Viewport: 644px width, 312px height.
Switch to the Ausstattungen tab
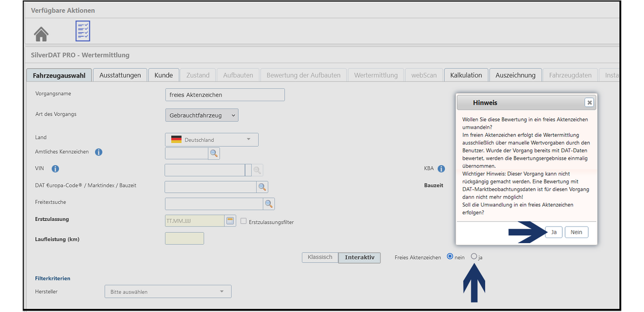120,75
